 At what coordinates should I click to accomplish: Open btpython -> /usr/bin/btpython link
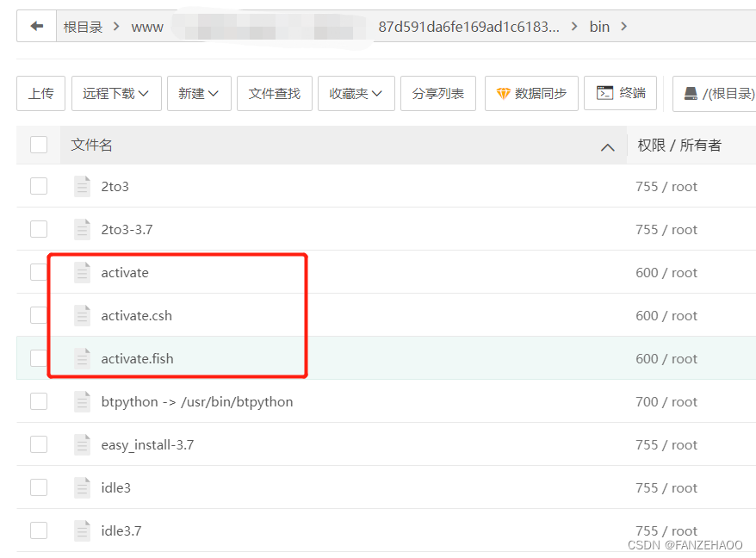tap(196, 402)
